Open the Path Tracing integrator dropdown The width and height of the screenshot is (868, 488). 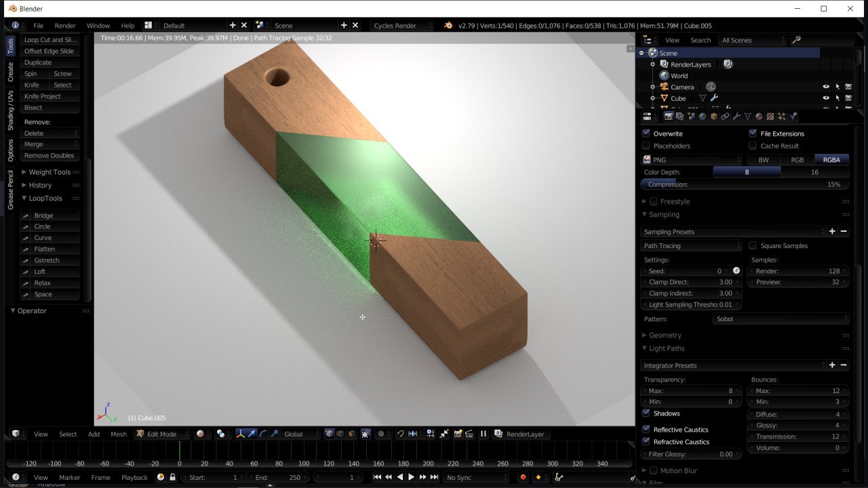(692, 245)
